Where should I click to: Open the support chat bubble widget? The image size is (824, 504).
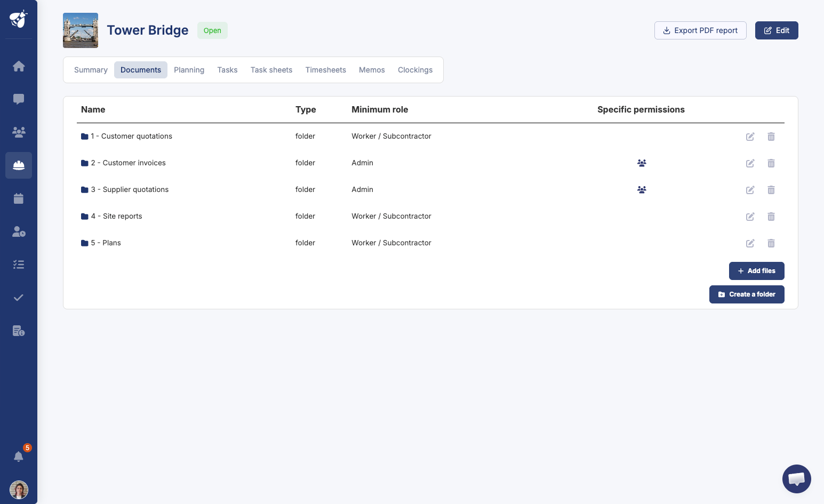pos(797,478)
